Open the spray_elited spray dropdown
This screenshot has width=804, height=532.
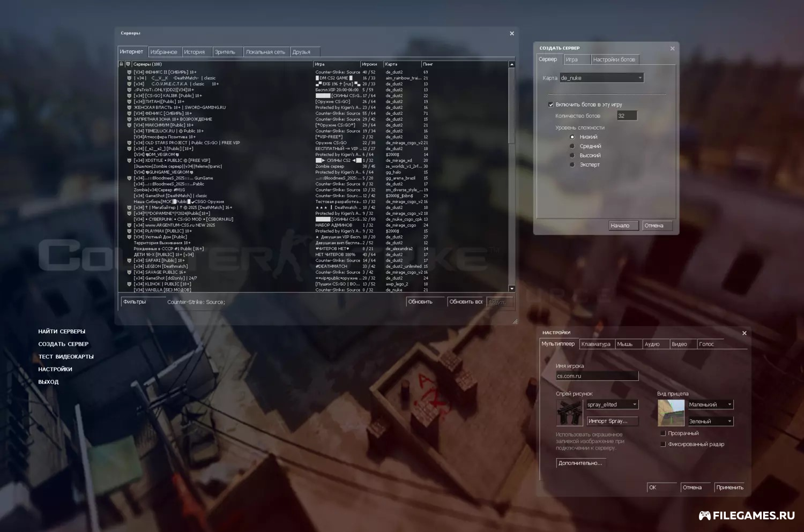coord(613,404)
